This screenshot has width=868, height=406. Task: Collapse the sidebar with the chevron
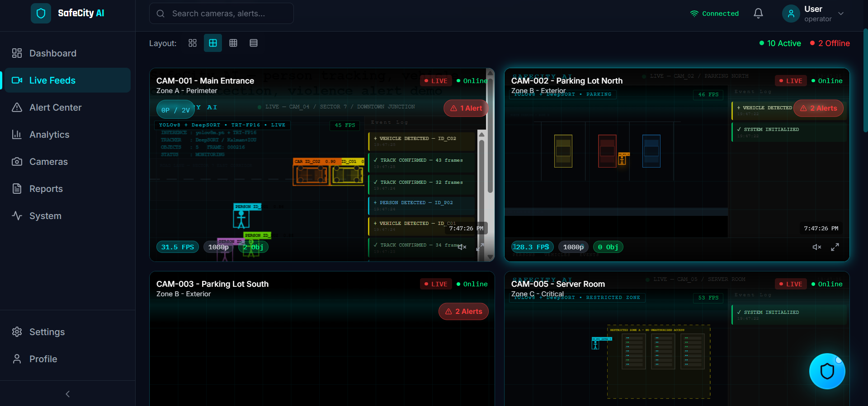point(68,394)
